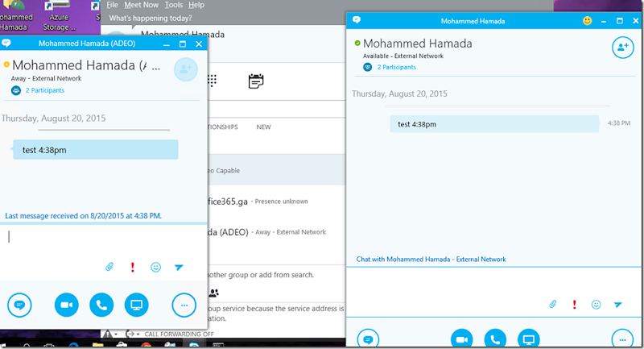This screenshot has height=349, width=644.
Task: Open Tools menu in main Skype window
Action: point(174,5)
